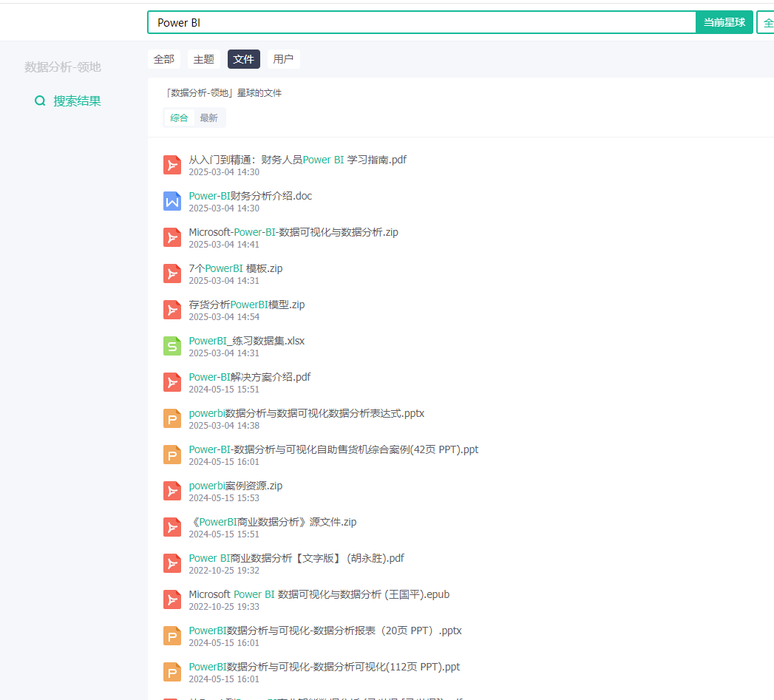Screen dimensions: 774x700
Task: Open 《PowerBI商业数据分析》源文件.zip
Action: (x=273, y=522)
